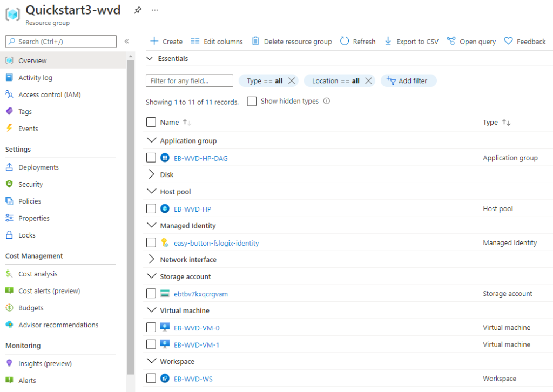
Task: Open the more options ellipsis menu
Action: [155, 10]
